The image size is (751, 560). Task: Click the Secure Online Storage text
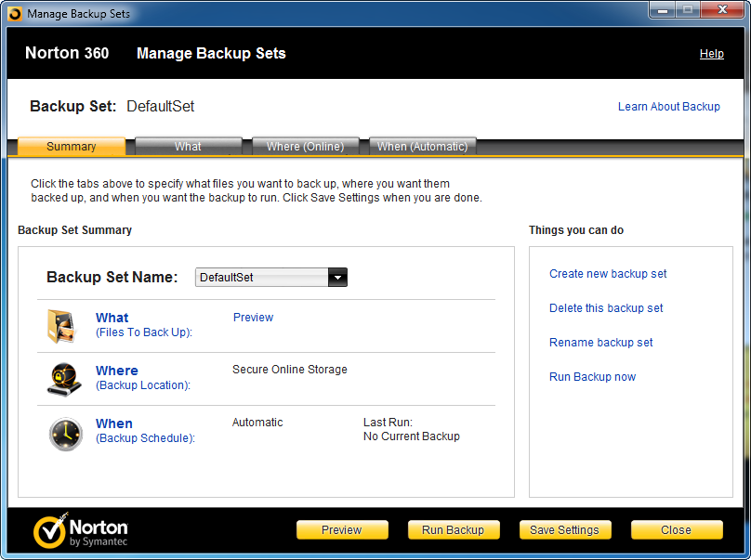[290, 370]
